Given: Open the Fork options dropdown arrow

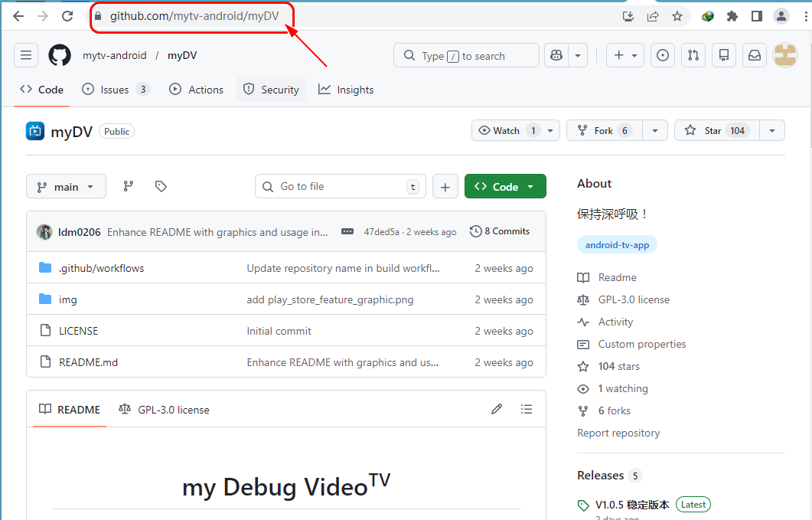Looking at the screenshot, I should (655, 131).
